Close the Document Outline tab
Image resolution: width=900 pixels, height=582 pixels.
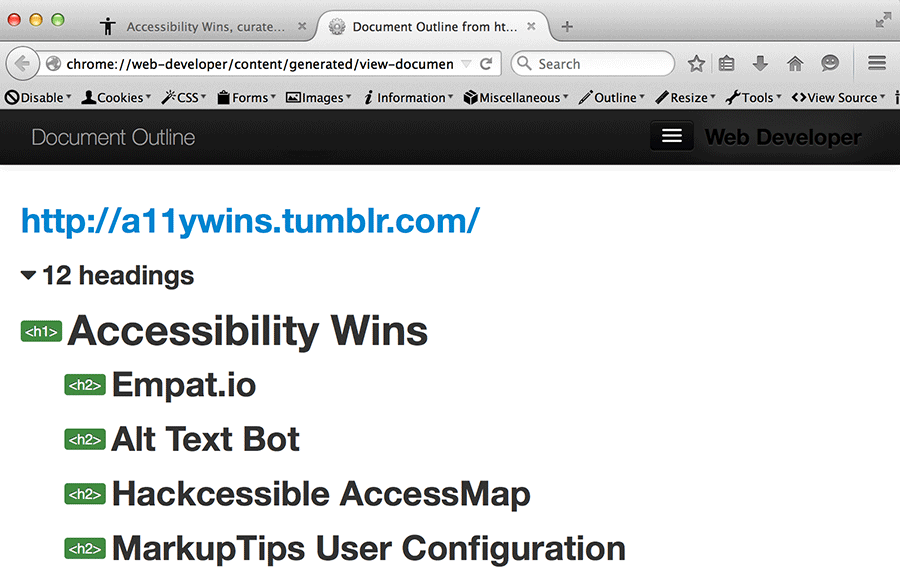(531, 26)
